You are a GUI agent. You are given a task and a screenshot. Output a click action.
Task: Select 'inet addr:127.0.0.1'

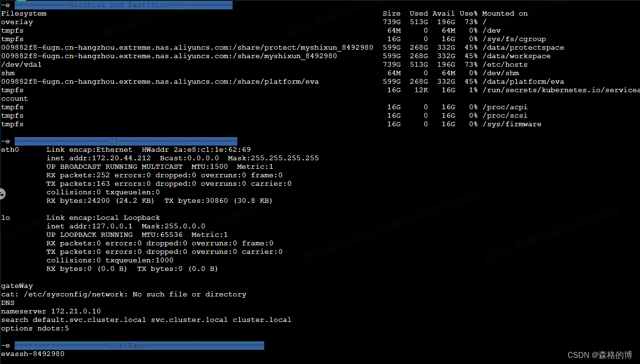(x=89, y=226)
